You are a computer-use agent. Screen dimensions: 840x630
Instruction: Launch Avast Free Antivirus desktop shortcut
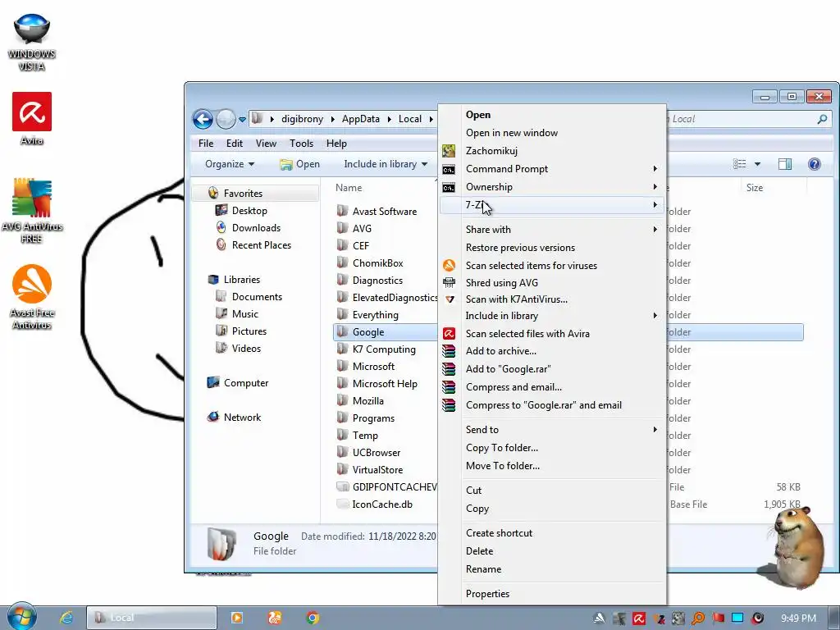click(32, 297)
